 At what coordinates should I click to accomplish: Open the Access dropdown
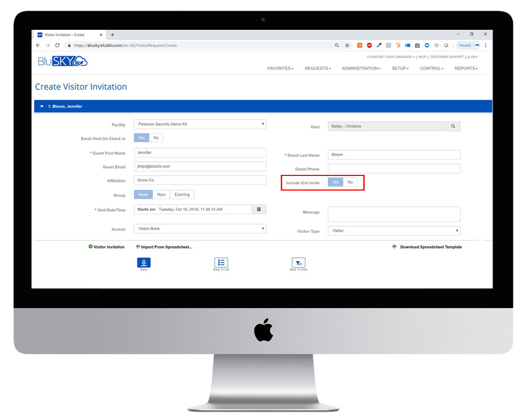click(x=200, y=229)
